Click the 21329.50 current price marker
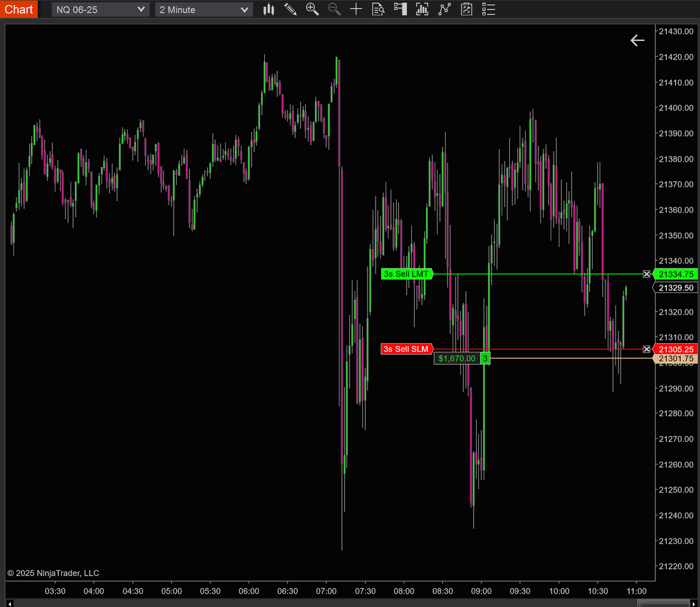 [x=675, y=288]
